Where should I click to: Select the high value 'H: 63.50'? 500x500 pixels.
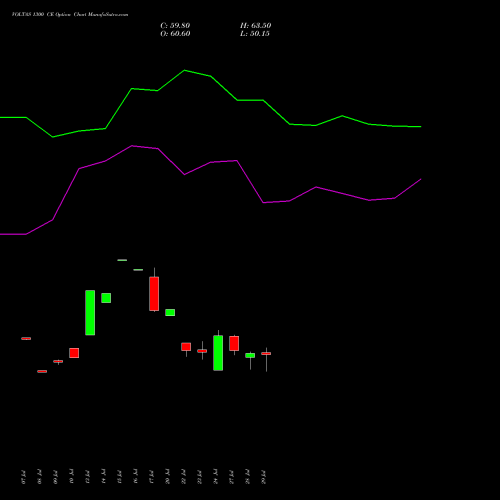tap(256, 26)
